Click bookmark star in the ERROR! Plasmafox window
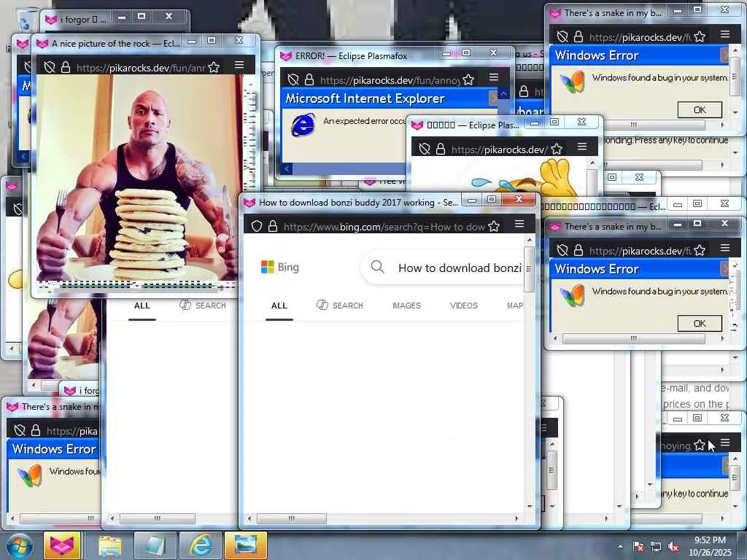This screenshot has height=560, width=747. pos(468,79)
